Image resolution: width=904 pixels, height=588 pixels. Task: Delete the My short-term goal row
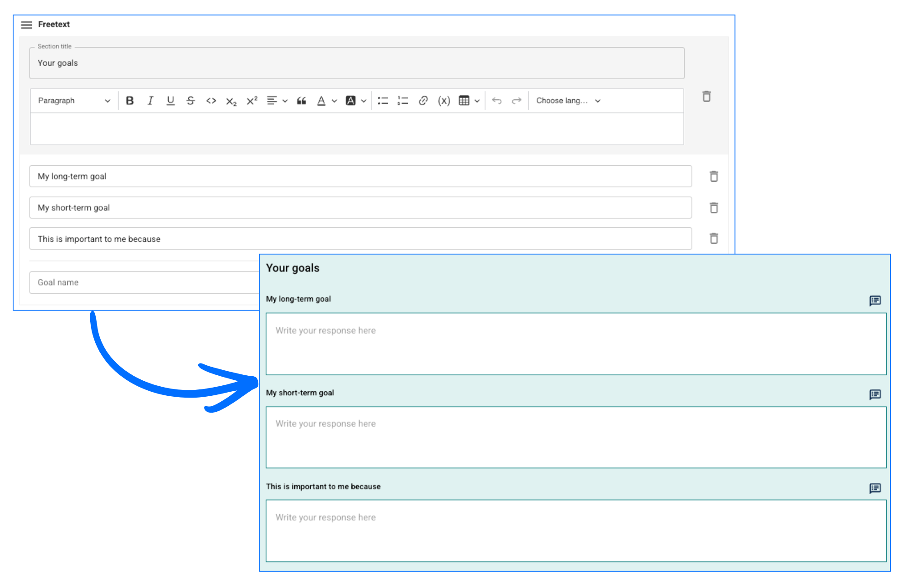pyautogui.click(x=714, y=208)
